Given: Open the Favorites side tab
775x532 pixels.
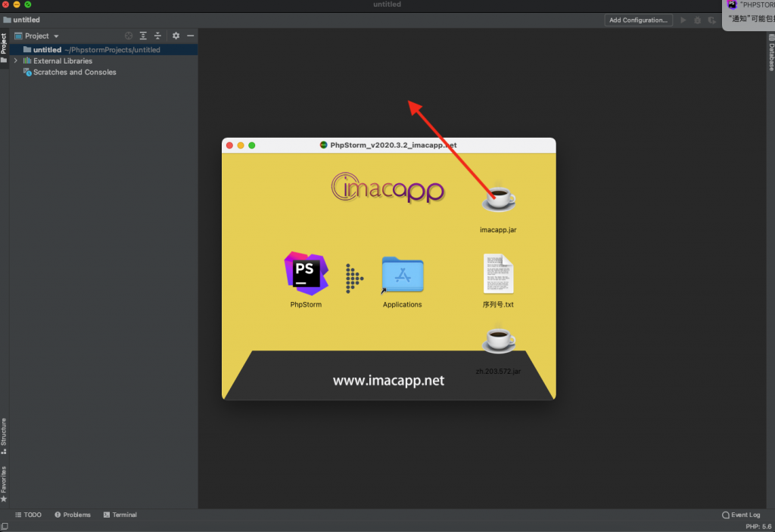Looking at the screenshot, I should [x=4, y=484].
